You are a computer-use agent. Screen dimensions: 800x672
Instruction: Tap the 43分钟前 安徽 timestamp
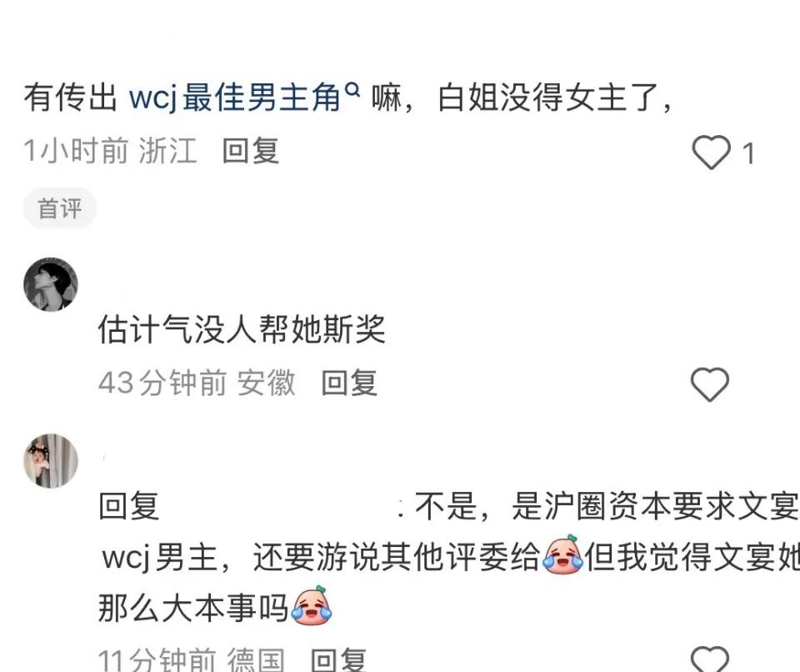197,383
